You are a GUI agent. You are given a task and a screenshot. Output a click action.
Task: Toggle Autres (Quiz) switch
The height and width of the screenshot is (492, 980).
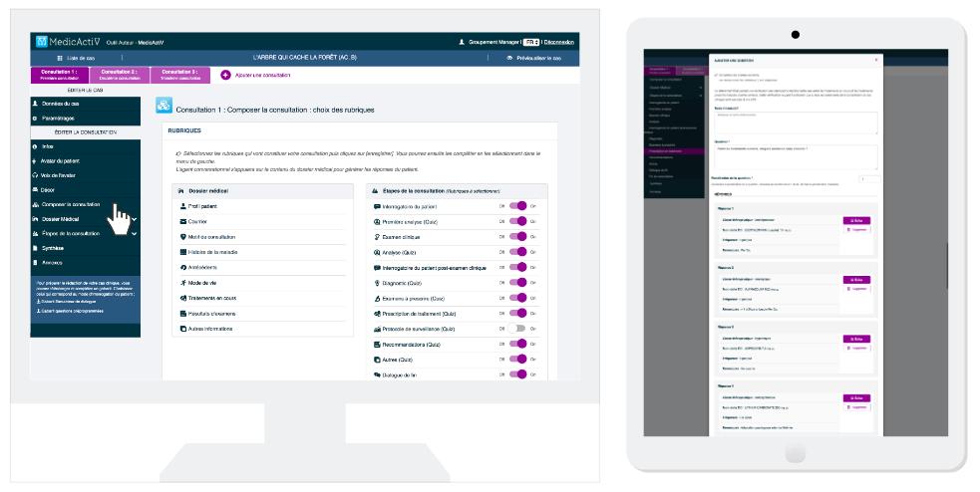(x=518, y=359)
